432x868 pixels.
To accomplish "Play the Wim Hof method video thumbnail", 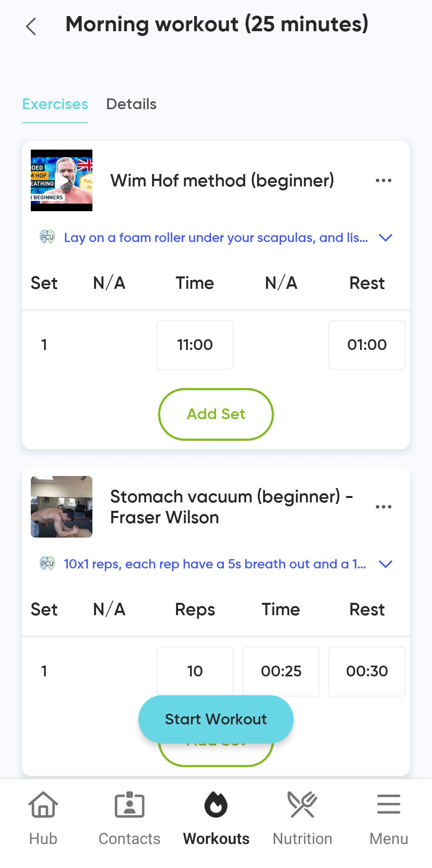I will point(62,180).
